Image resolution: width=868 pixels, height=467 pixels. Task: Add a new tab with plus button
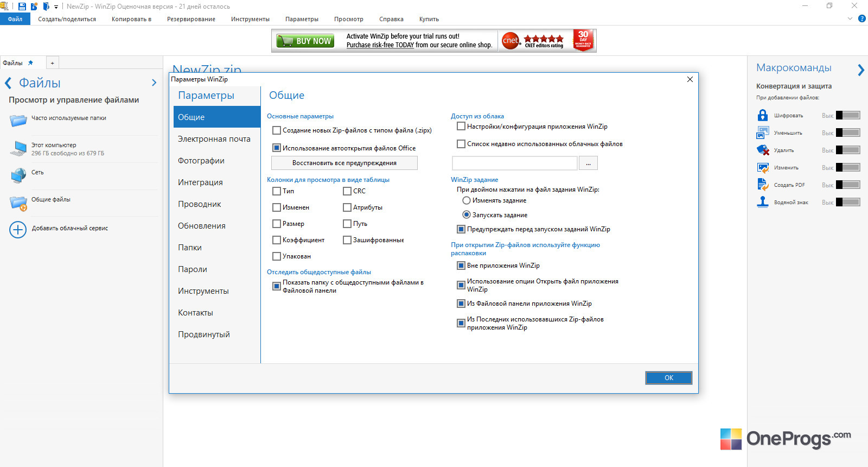click(x=52, y=63)
